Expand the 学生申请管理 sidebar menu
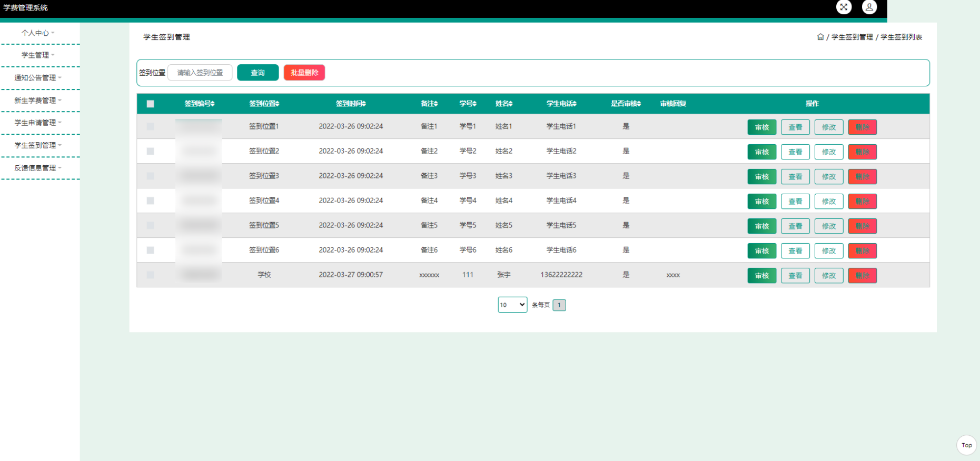 coord(38,123)
